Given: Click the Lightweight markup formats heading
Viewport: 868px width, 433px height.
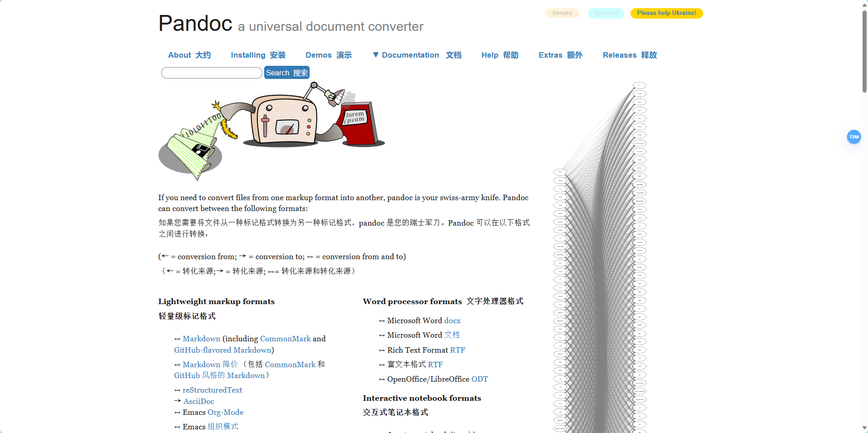Looking at the screenshot, I should (x=216, y=301).
